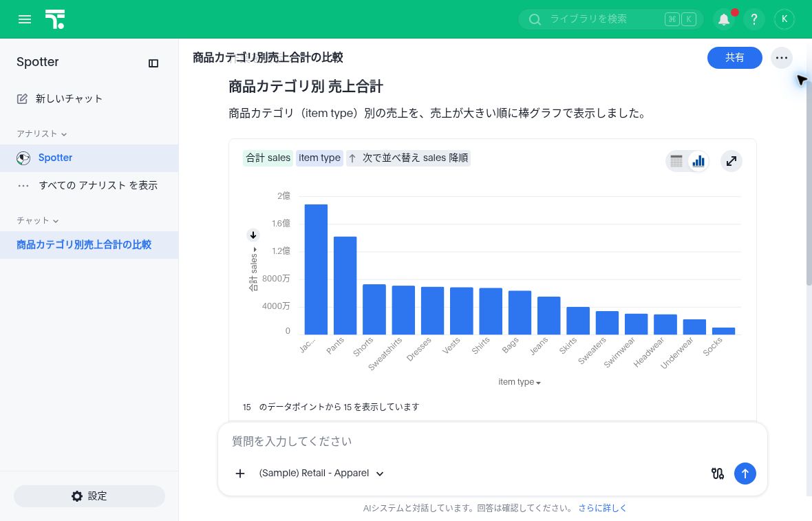The image size is (812, 521).
Task: Click the Jeans bar in chart
Action: tap(549, 315)
